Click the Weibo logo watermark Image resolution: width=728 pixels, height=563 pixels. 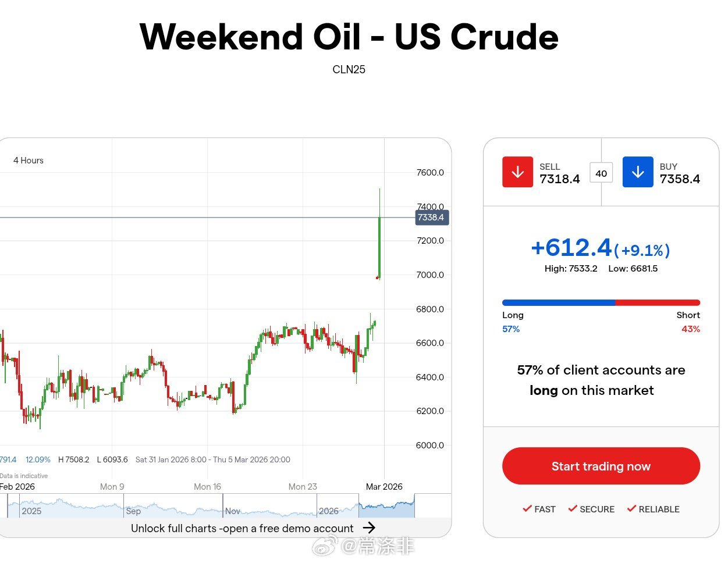(x=325, y=546)
